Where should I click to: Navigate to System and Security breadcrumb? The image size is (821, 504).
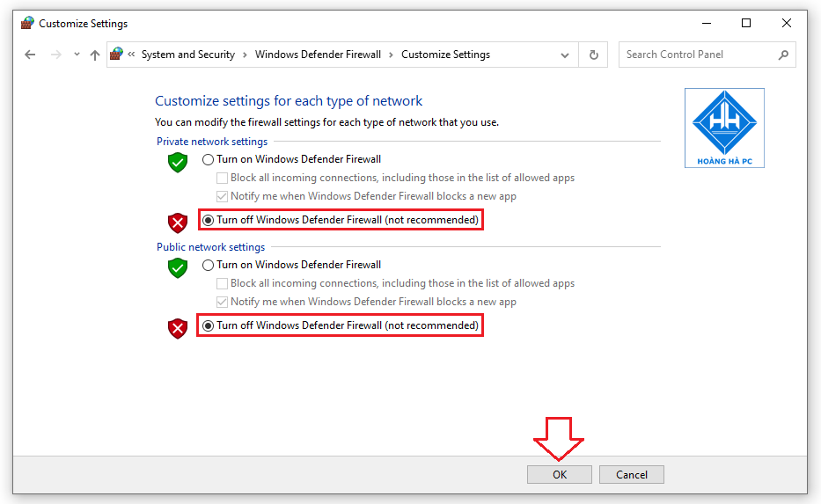(188, 55)
